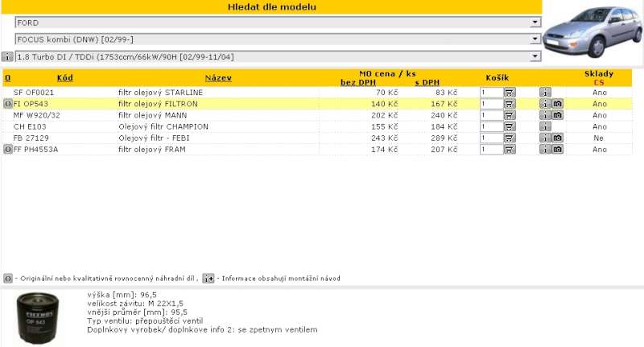Screen dimensions: 644x347
Task: Sort by price bez DPH
Action: [x=358, y=82]
